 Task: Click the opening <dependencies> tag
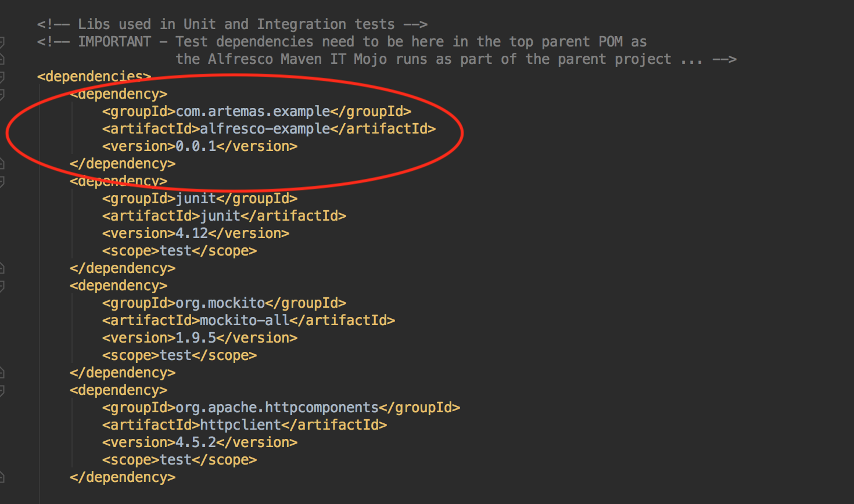[x=94, y=77]
